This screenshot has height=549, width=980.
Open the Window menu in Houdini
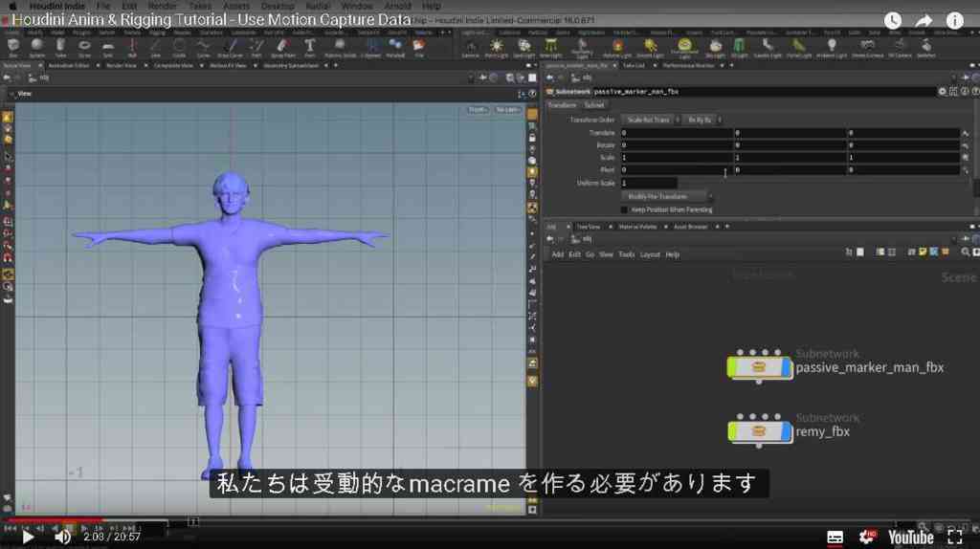coord(356,6)
